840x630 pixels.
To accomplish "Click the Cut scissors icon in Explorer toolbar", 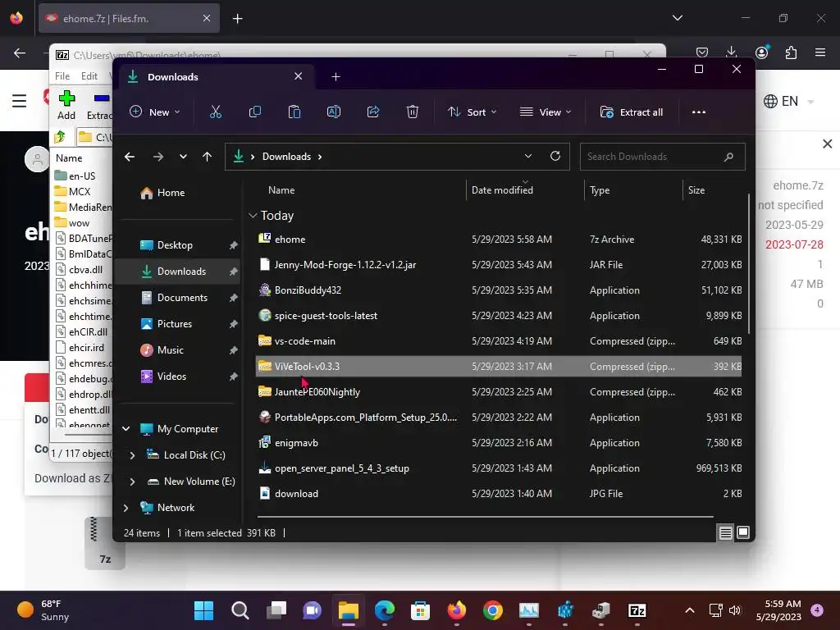I will coord(216,112).
